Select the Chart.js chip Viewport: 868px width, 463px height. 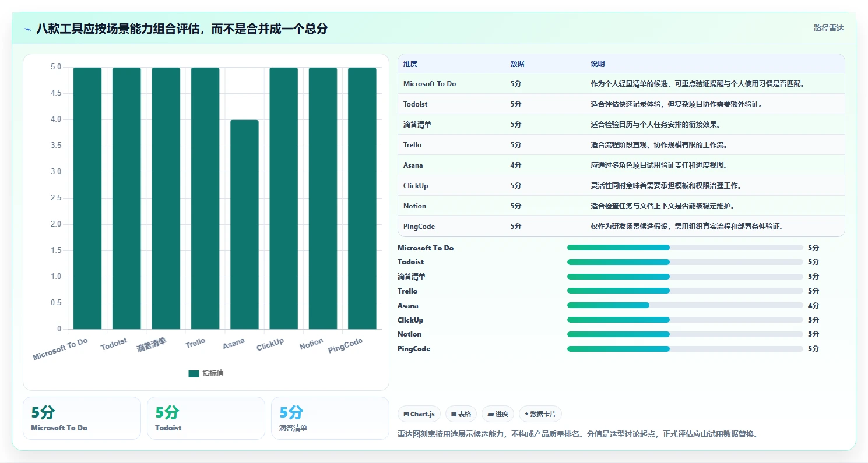coord(419,414)
